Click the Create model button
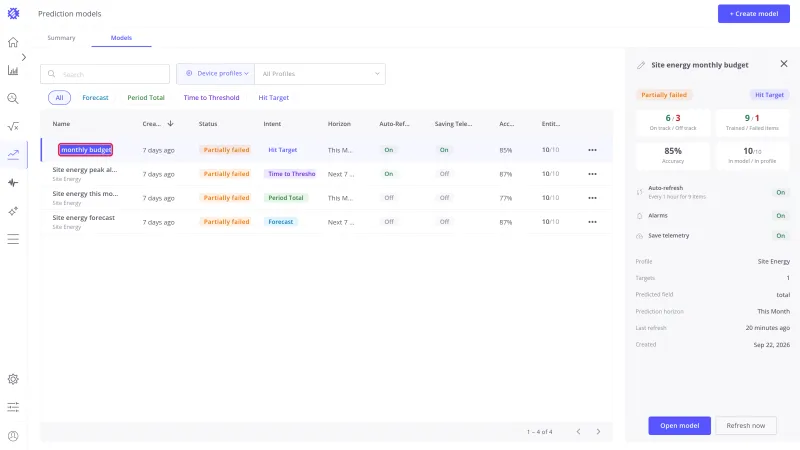The image size is (800, 450). tap(754, 14)
